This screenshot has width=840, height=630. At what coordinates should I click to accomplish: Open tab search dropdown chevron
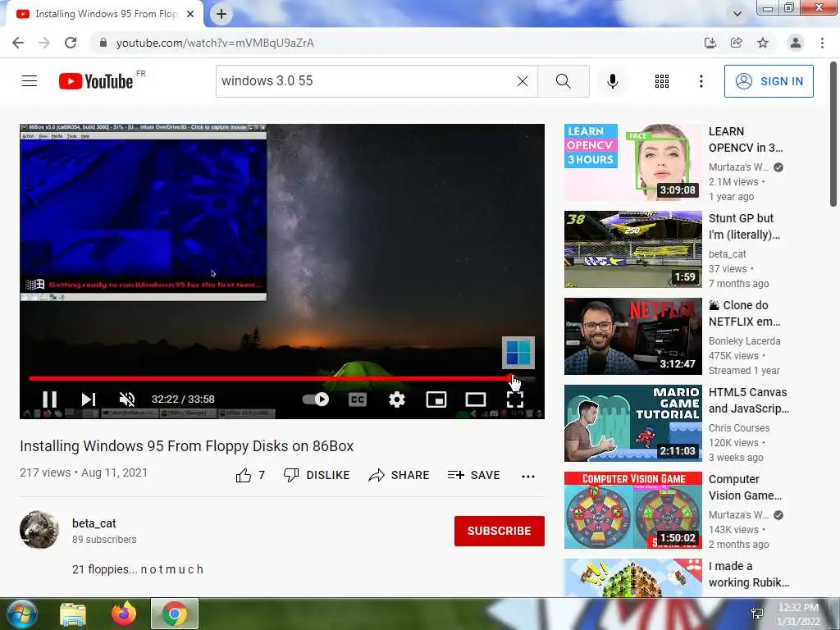(737, 14)
